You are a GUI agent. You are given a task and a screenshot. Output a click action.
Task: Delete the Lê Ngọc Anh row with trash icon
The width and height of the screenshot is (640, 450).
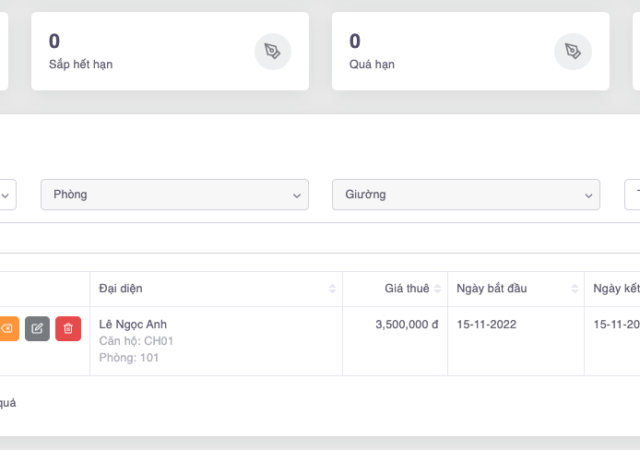pos(68,329)
